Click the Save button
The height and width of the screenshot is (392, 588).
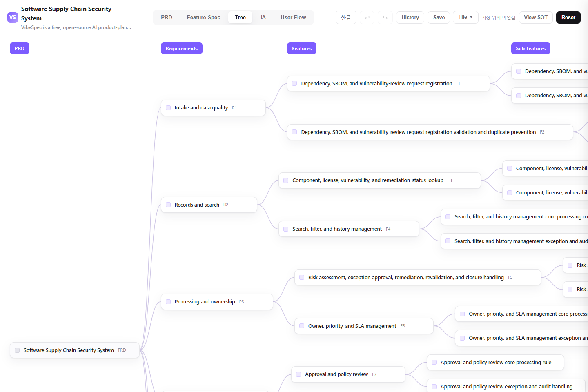tap(439, 18)
